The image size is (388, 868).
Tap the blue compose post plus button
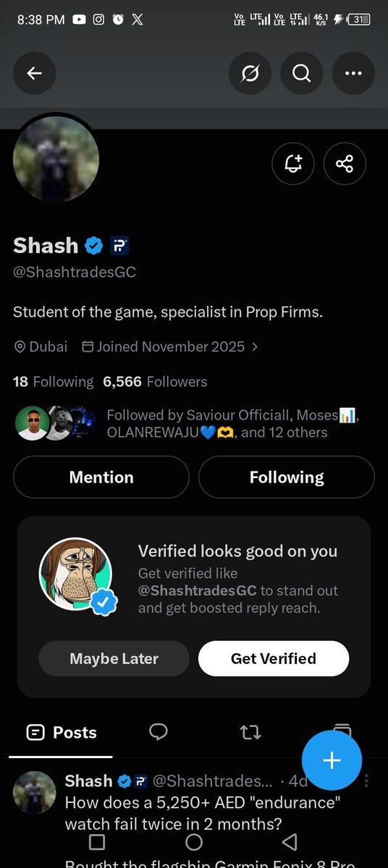[332, 759]
